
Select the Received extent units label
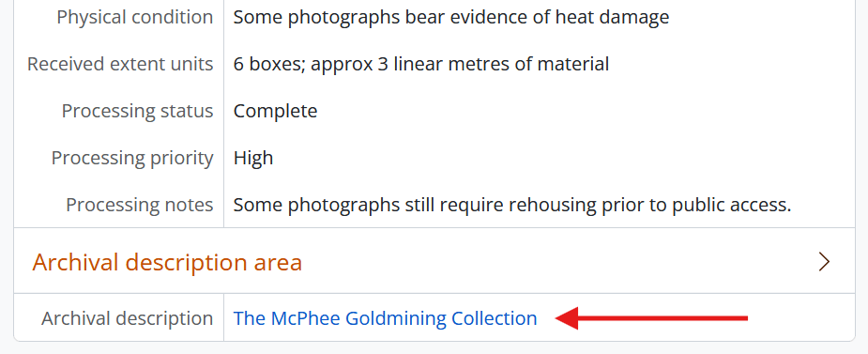pyautogui.click(x=120, y=64)
